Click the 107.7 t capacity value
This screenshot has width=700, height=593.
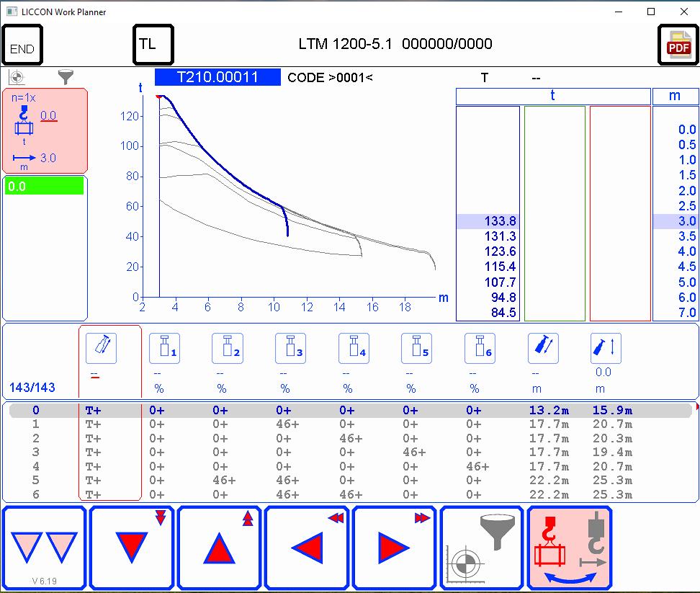click(x=500, y=282)
